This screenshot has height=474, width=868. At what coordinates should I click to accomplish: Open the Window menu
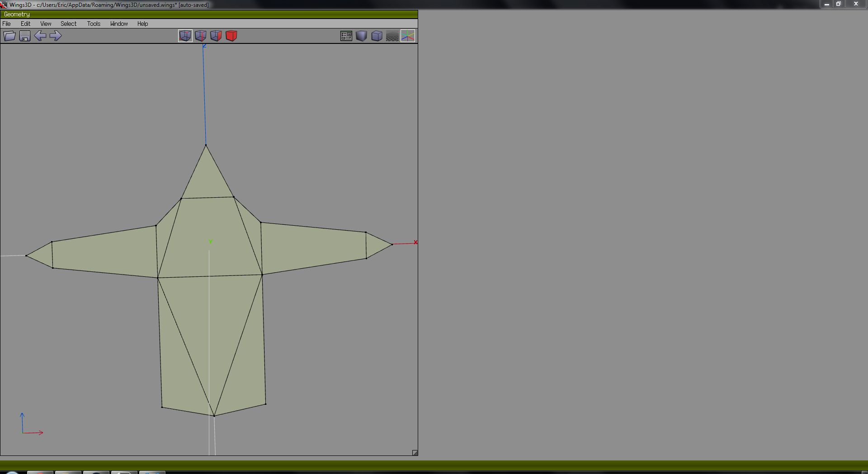tap(119, 24)
